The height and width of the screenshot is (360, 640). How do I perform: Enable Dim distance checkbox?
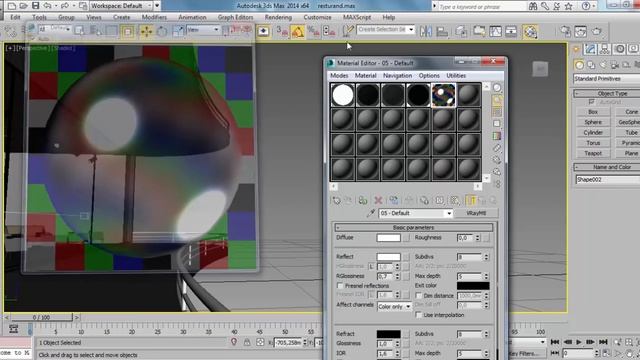tap(418, 296)
